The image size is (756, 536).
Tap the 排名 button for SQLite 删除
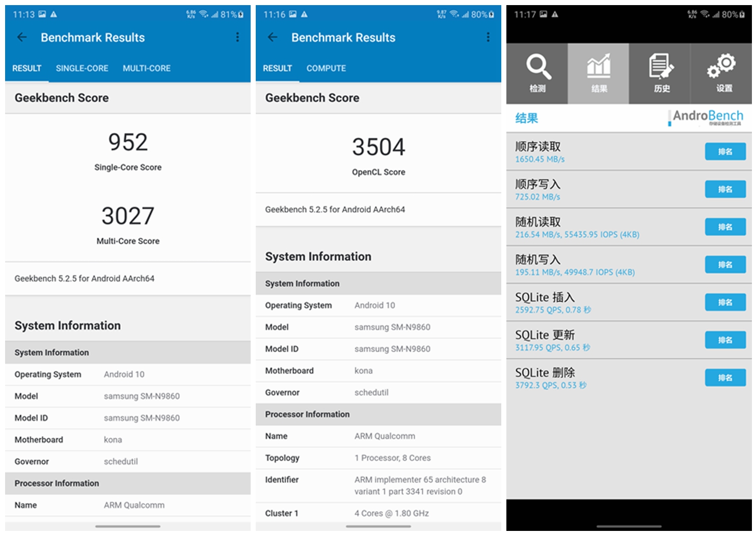coord(725,378)
